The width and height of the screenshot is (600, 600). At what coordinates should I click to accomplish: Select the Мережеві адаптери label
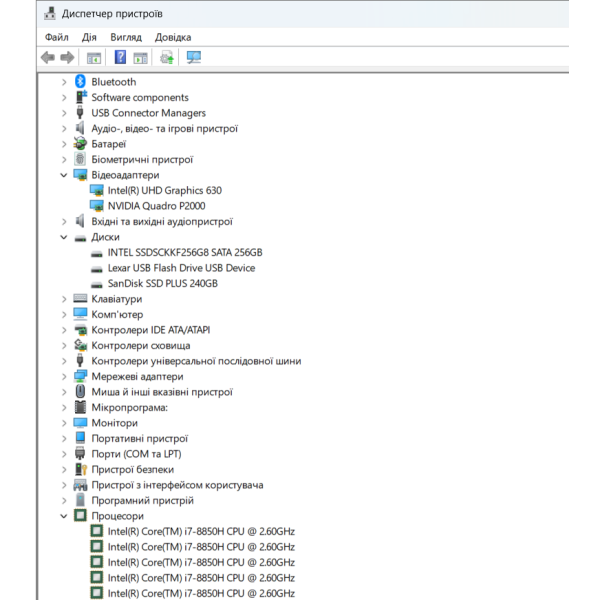(137, 377)
